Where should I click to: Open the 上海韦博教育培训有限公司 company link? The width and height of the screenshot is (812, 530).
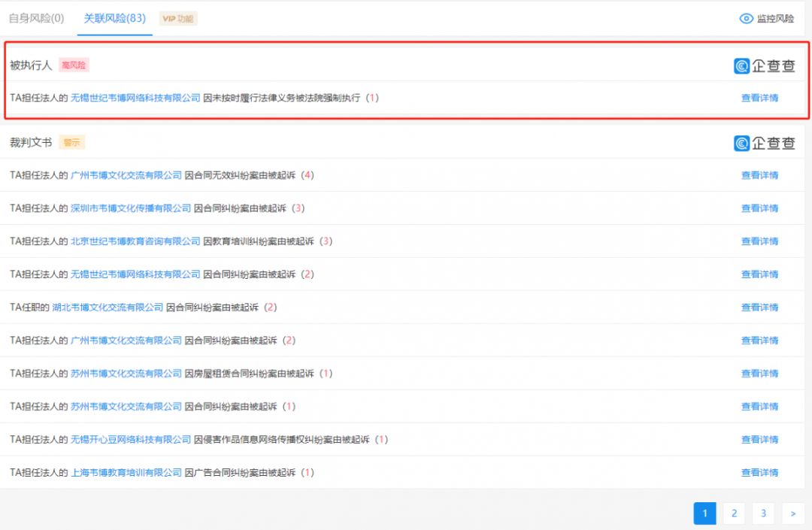point(126,473)
